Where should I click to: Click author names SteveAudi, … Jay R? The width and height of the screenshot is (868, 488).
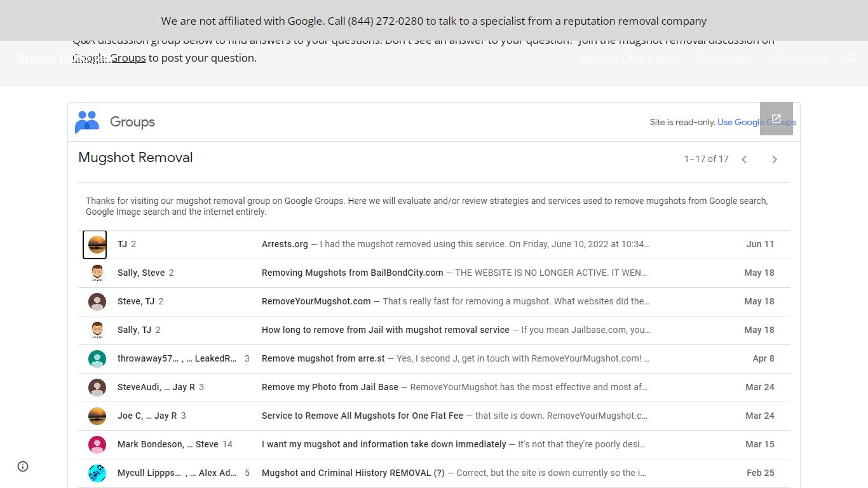click(156, 387)
